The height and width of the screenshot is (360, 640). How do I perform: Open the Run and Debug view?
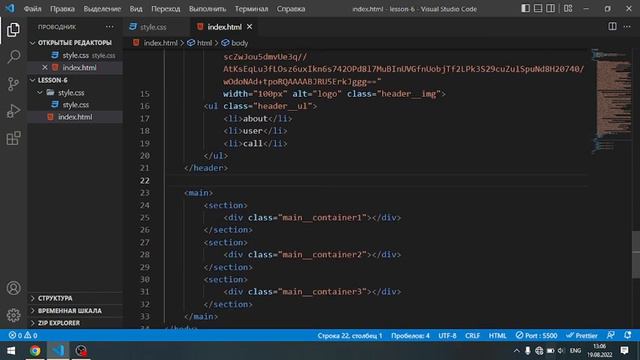pos(13,111)
